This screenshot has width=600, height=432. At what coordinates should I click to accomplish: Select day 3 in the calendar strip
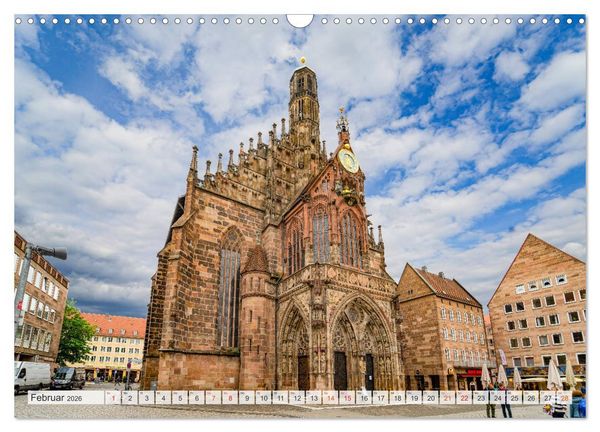pyautogui.click(x=146, y=398)
